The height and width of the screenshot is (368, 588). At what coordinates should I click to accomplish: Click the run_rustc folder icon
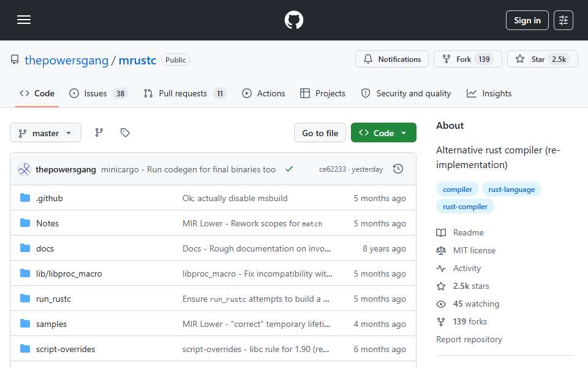click(25, 299)
